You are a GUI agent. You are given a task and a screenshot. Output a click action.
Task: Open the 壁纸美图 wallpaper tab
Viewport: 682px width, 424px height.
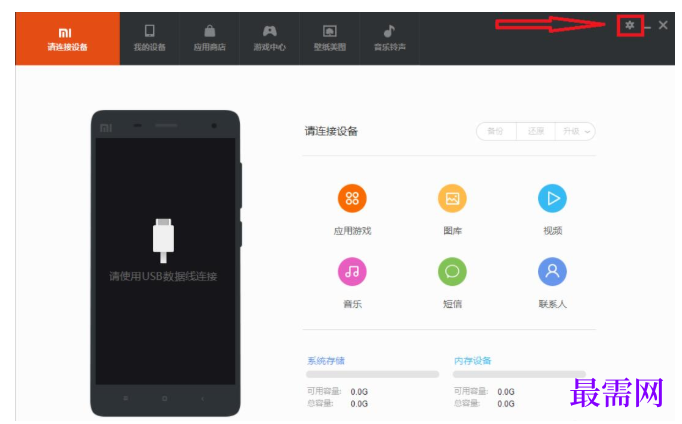[330, 39]
